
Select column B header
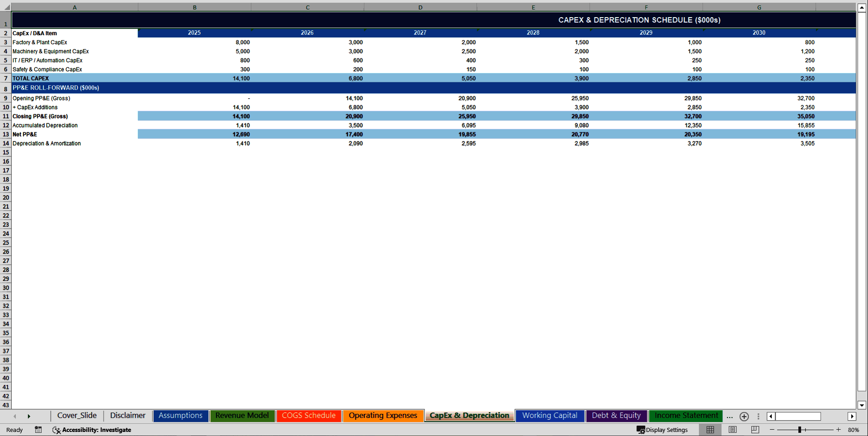(x=194, y=7)
